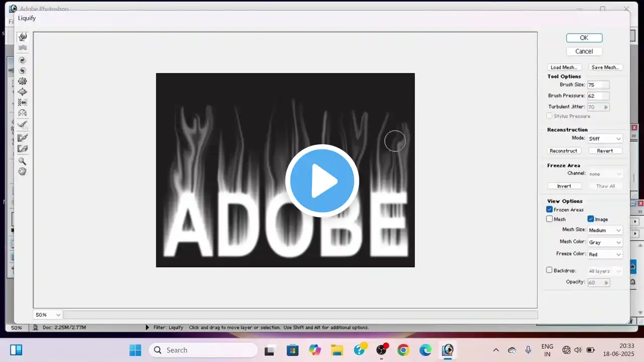Click the Invert freeze area button
This screenshot has width=644, height=362.
[563, 186]
